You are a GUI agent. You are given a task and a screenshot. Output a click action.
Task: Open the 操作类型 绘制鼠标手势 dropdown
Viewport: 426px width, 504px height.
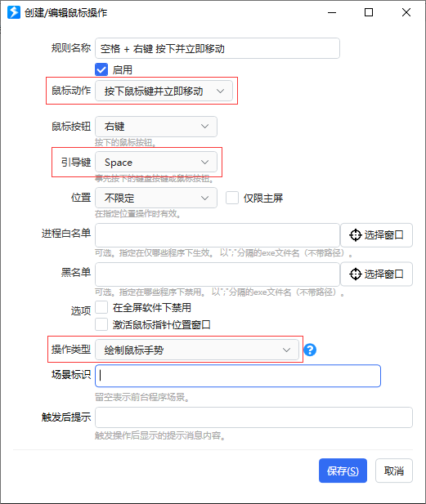(x=197, y=350)
